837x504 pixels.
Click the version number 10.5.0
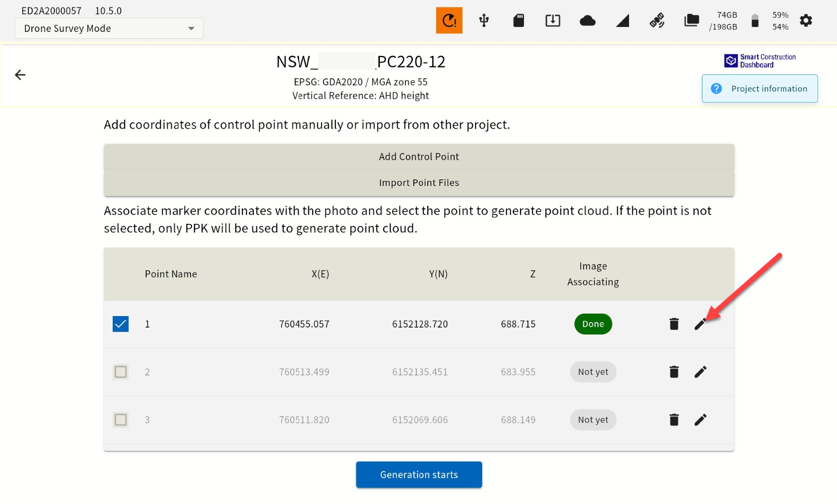click(108, 10)
